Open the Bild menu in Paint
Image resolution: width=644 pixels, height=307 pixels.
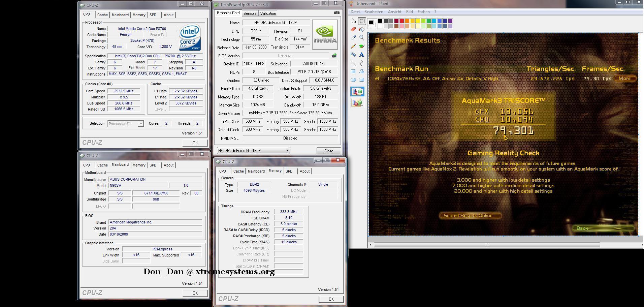coord(409,12)
